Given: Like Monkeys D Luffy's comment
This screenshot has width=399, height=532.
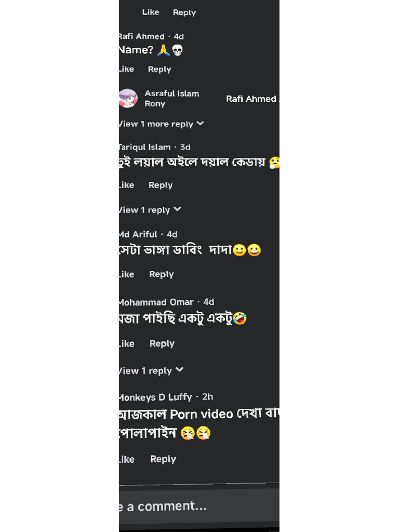Looking at the screenshot, I should [126, 459].
